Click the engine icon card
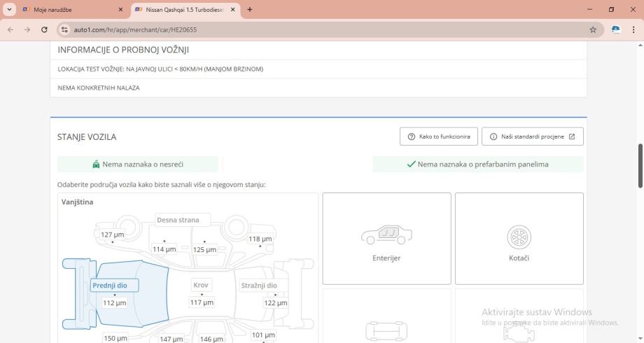644x343 pixels. click(x=519, y=316)
